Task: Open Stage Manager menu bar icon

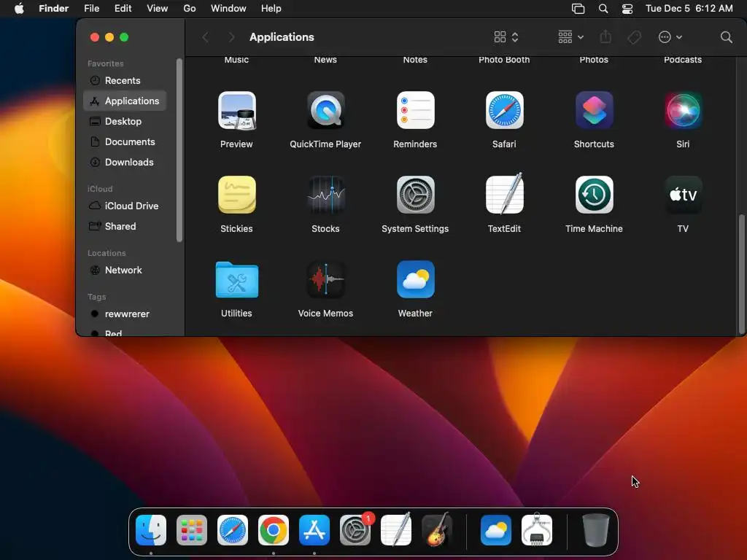Action: click(578, 9)
